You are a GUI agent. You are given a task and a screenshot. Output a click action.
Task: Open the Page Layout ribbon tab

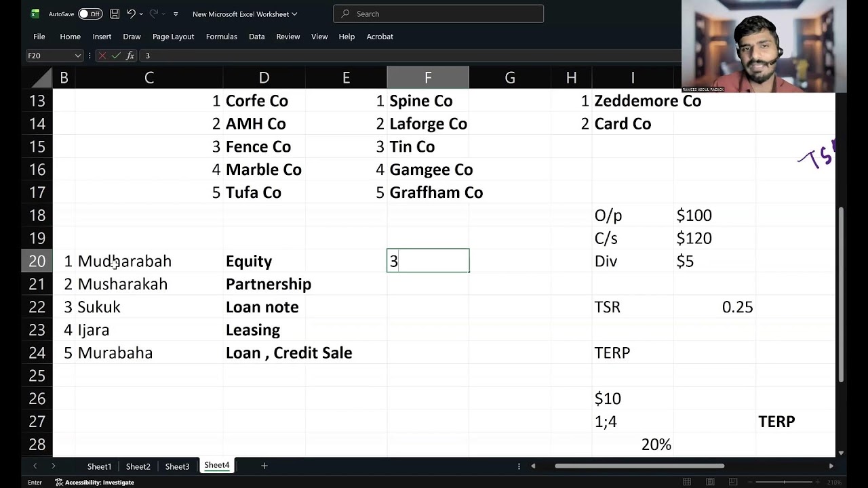[x=173, y=37]
